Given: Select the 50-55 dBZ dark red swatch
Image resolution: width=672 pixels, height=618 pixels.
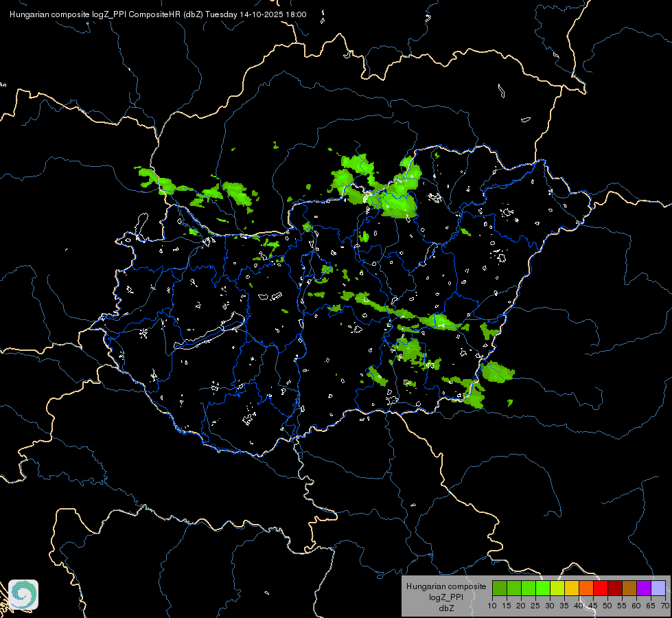Looking at the screenshot, I should pos(615,588).
